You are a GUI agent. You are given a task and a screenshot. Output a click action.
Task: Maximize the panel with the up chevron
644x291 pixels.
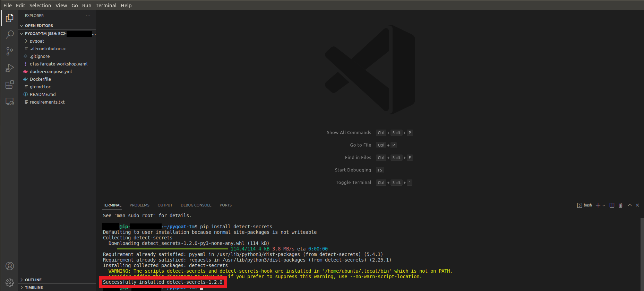(630, 205)
